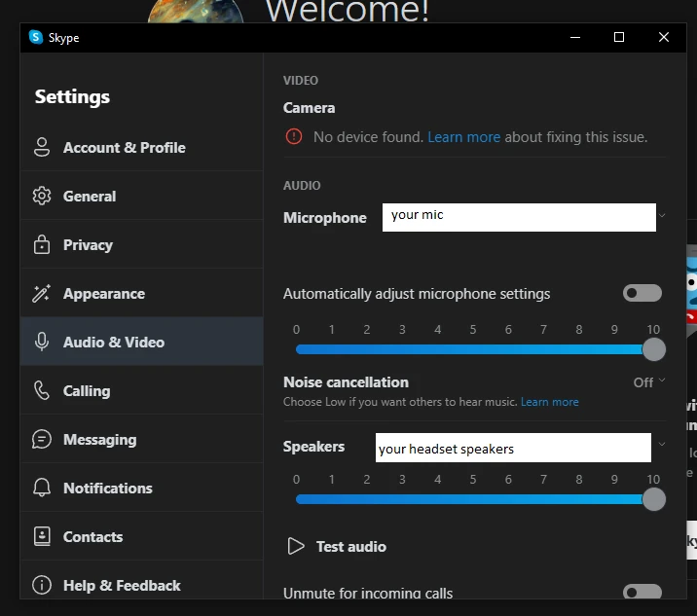
Task: Click the Settings heading
Action: [x=72, y=97]
